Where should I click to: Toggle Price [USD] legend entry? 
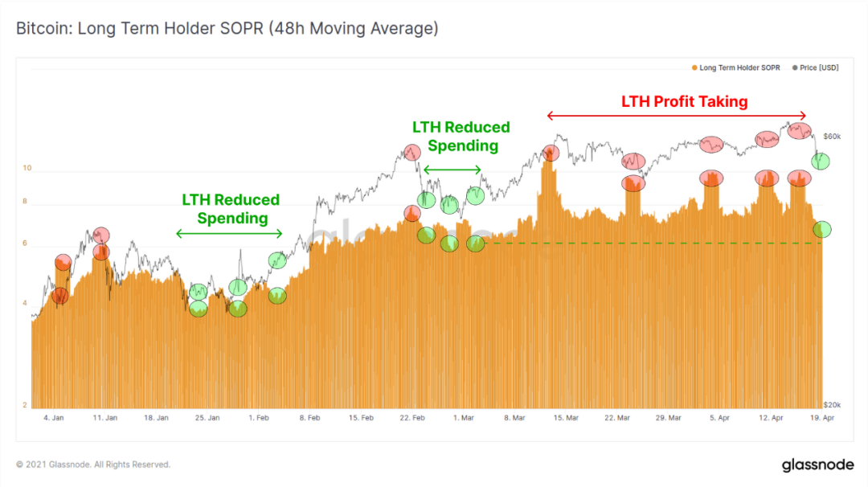(816, 68)
